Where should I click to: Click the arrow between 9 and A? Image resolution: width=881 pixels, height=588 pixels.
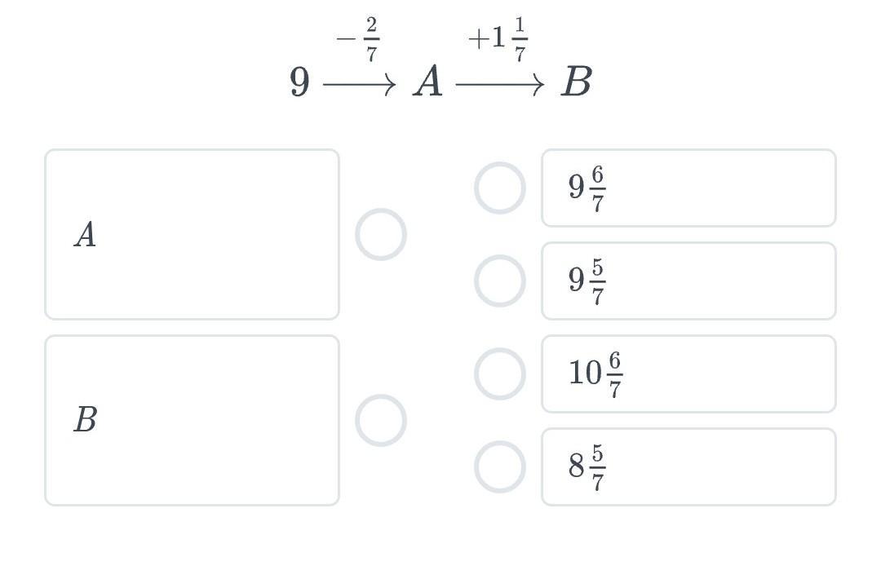(x=360, y=86)
